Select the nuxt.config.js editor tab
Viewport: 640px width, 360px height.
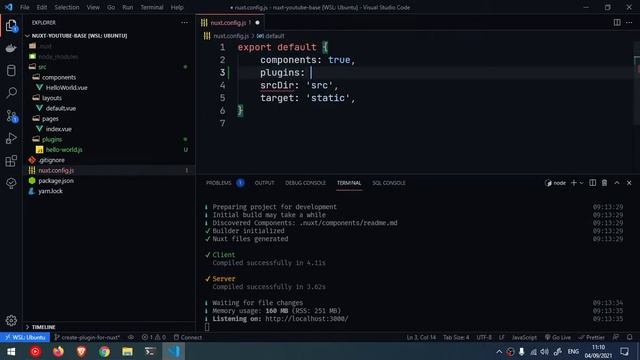230,22
